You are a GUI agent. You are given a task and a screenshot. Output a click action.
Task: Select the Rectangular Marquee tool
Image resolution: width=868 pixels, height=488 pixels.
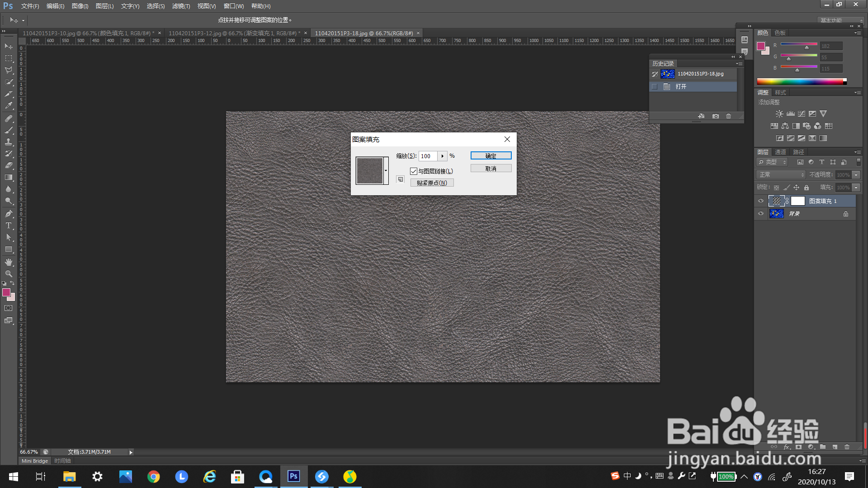tap(9, 58)
